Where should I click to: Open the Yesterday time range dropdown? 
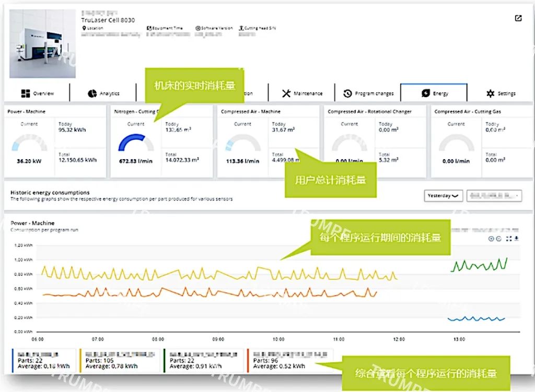click(443, 196)
